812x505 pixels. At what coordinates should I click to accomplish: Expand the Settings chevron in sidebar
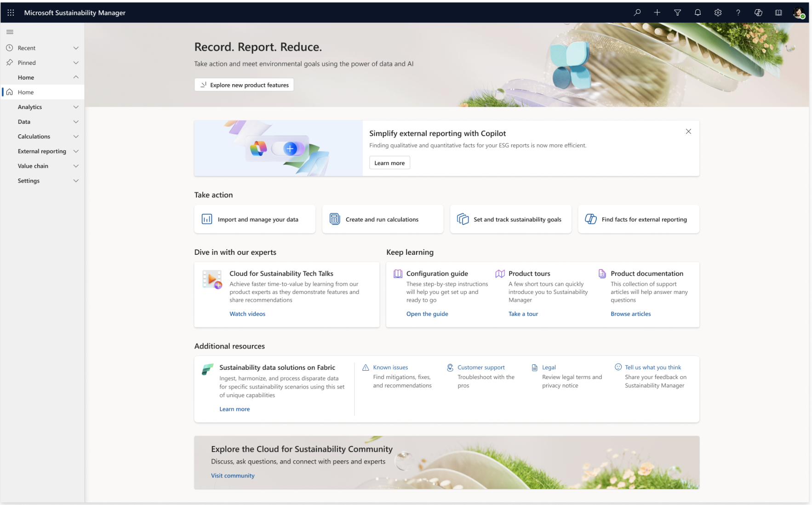tap(76, 180)
